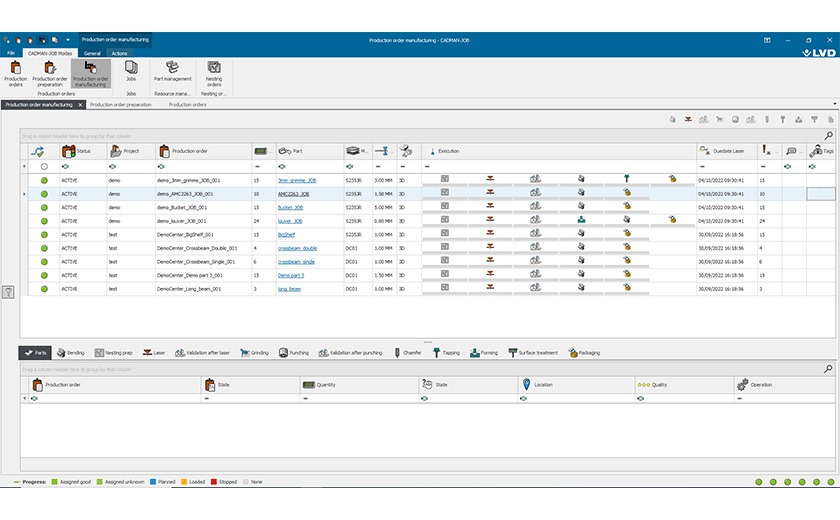Click the search magnifier of the upper grid
840x520 pixels.
pos(828,135)
